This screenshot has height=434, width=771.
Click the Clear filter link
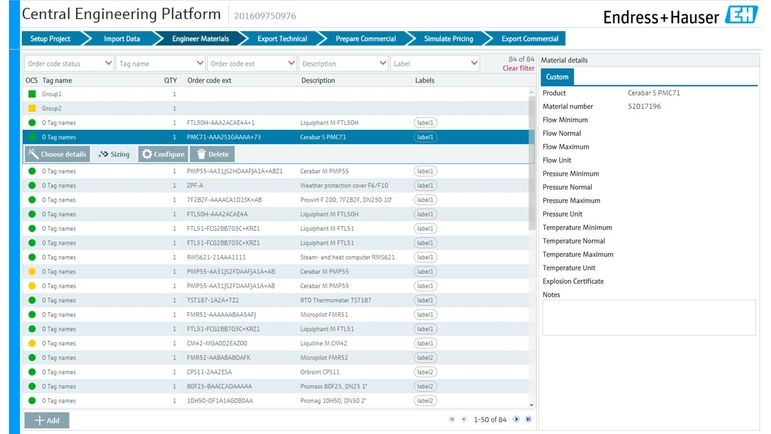pos(518,68)
